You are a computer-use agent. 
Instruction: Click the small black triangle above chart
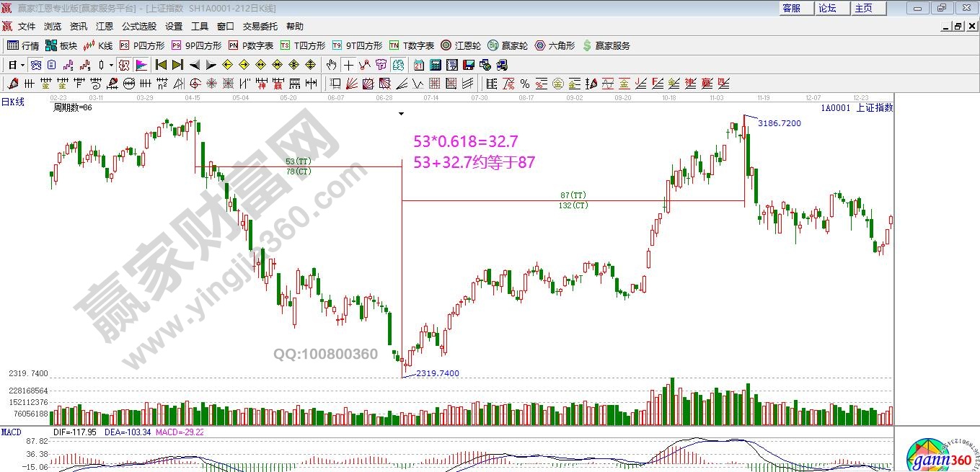click(x=402, y=114)
